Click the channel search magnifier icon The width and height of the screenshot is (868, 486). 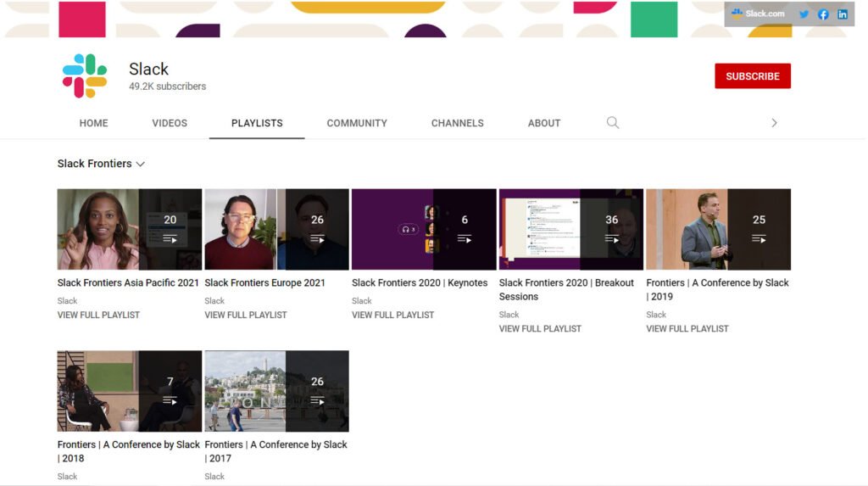coord(613,123)
